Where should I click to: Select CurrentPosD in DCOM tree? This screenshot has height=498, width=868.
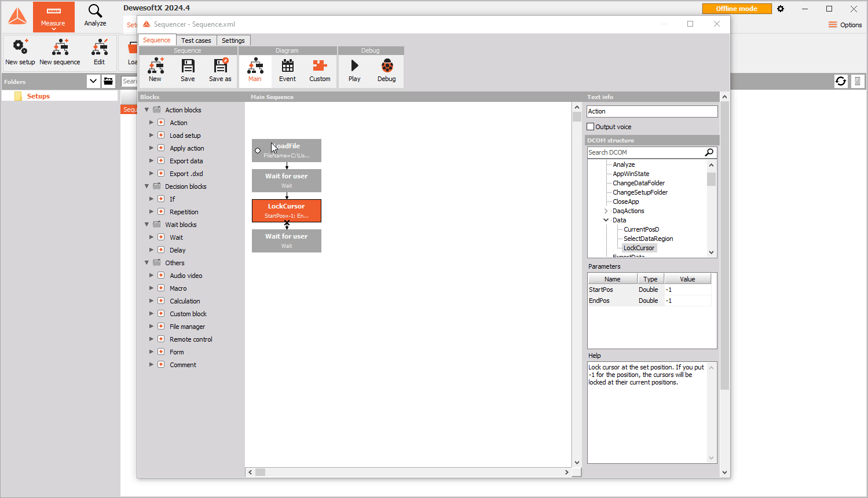641,229
